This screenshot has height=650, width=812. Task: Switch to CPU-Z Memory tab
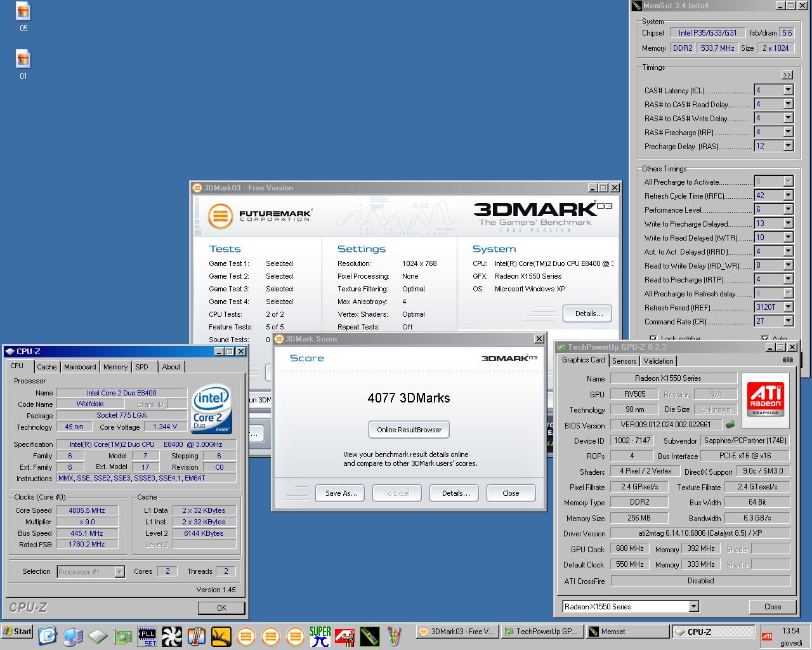115,367
